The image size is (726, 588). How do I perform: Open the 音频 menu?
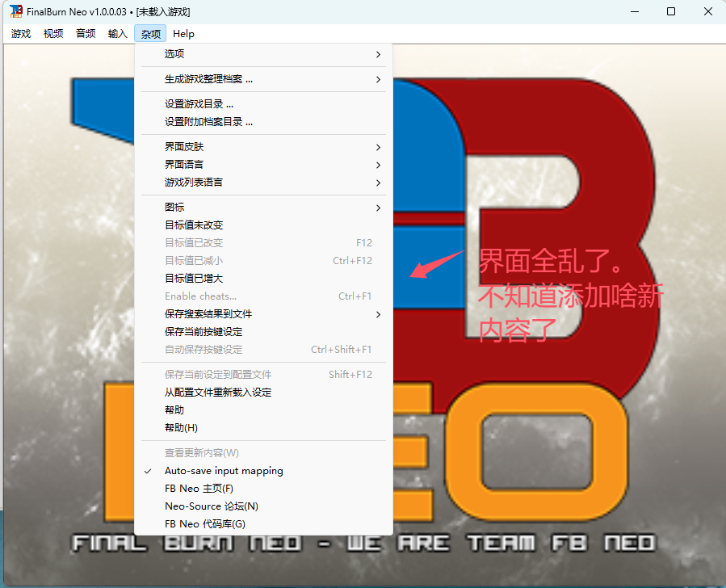[x=86, y=33]
